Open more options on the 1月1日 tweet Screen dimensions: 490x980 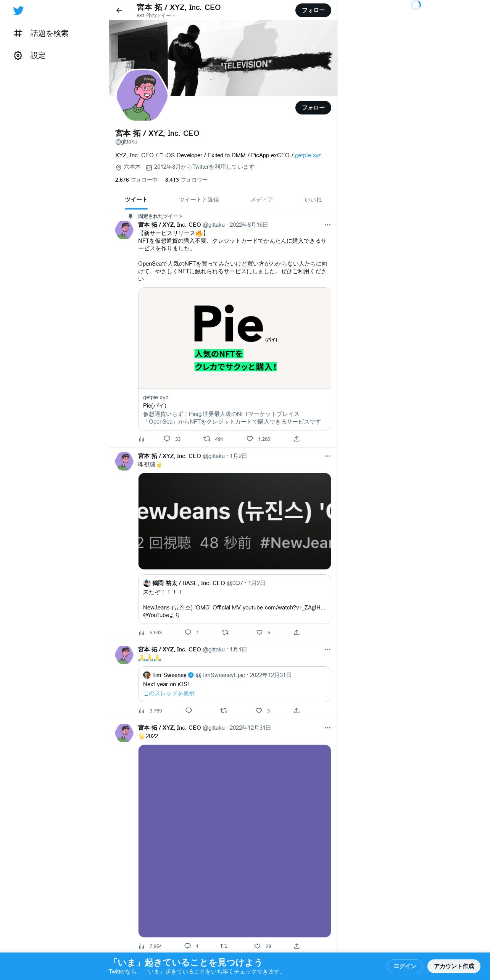(x=327, y=650)
